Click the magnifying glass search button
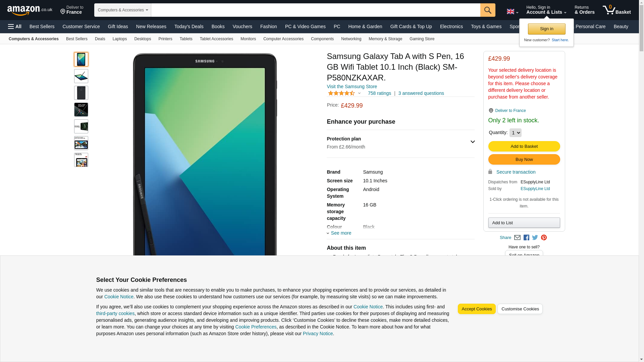Image resolution: width=644 pixels, height=362 pixels. 488,10
